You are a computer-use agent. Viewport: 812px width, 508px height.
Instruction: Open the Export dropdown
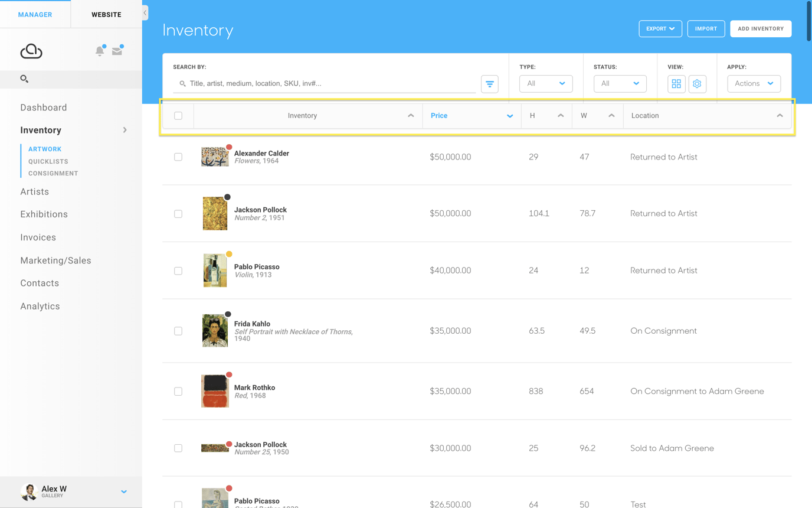point(660,28)
